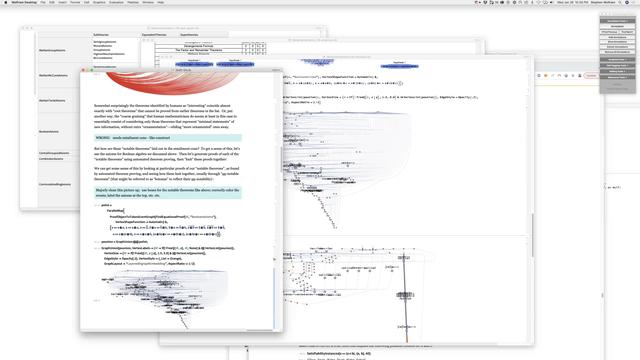
Task: Click the person icon in the notebook toolbar
Action: 580,76
